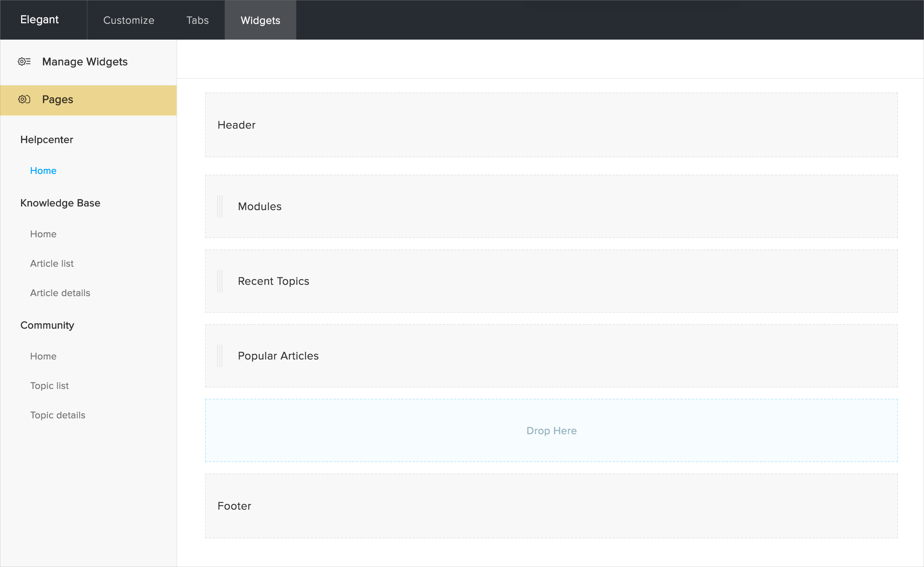Viewport: 924px width, 567px height.
Task: Open Knowledge Base Article list page
Action: [x=52, y=264]
